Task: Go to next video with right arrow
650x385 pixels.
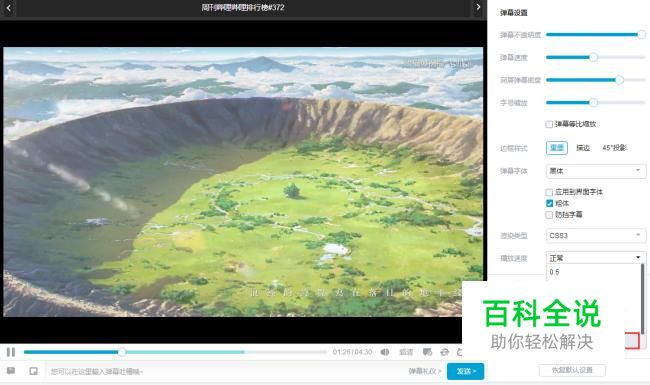Action: pos(478,7)
